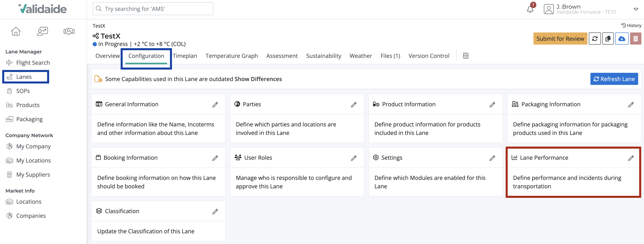Image resolution: width=644 pixels, height=244 pixels.
Task: Open SOPs in the sidebar
Action: coord(23,91)
